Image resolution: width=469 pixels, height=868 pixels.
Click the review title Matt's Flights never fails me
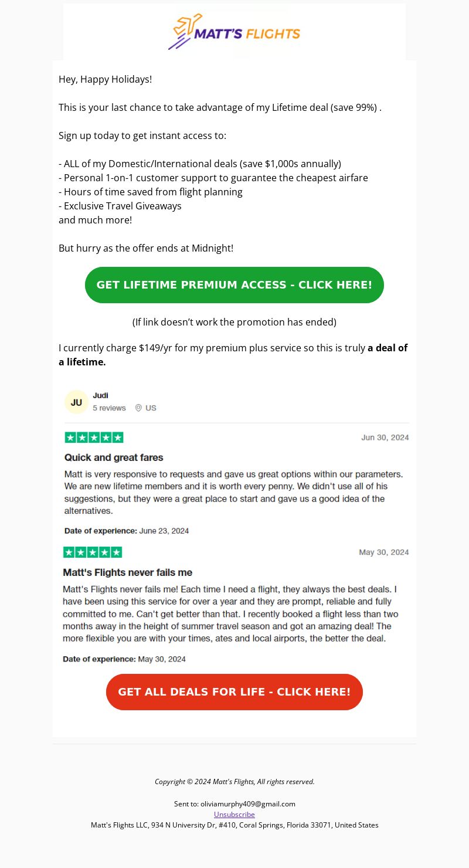pos(127,572)
